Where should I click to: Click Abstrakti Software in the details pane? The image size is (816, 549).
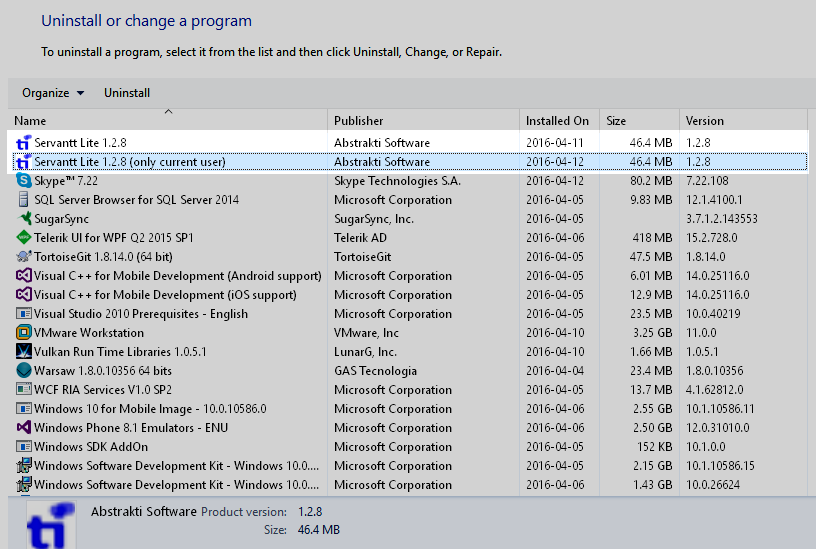coord(144,512)
